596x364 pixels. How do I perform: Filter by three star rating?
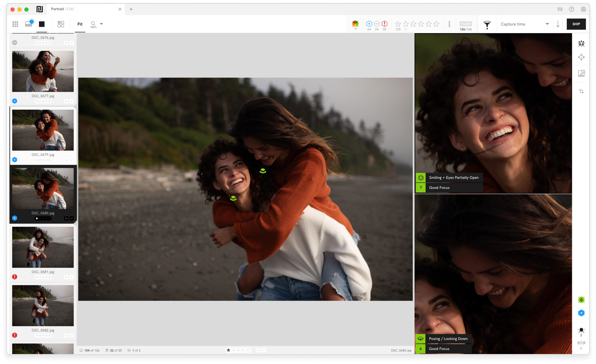point(421,24)
